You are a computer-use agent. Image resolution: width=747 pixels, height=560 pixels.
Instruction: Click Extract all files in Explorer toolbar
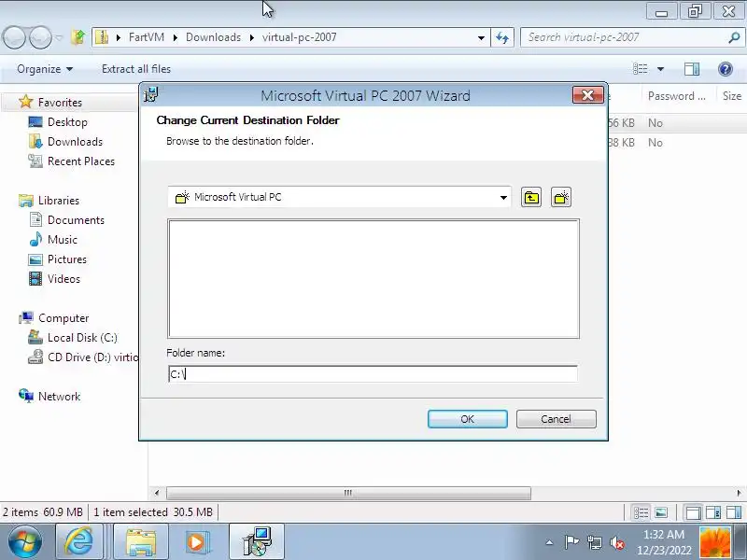(136, 69)
